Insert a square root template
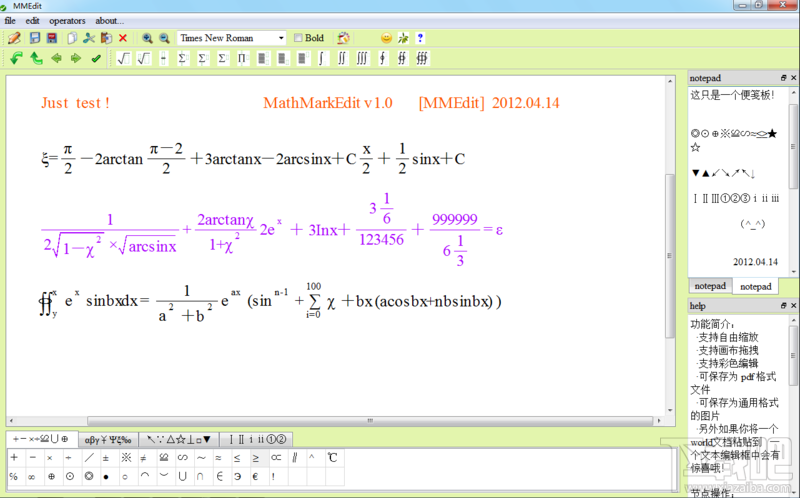Image resolution: width=800 pixels, height=498 pixels. point(123,58)
